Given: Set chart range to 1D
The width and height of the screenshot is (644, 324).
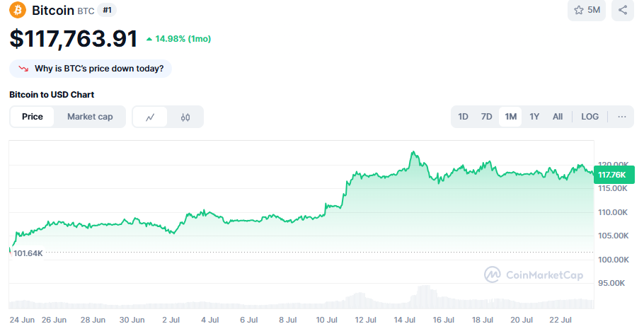Looking at the screenshot, I should point(463,117).
